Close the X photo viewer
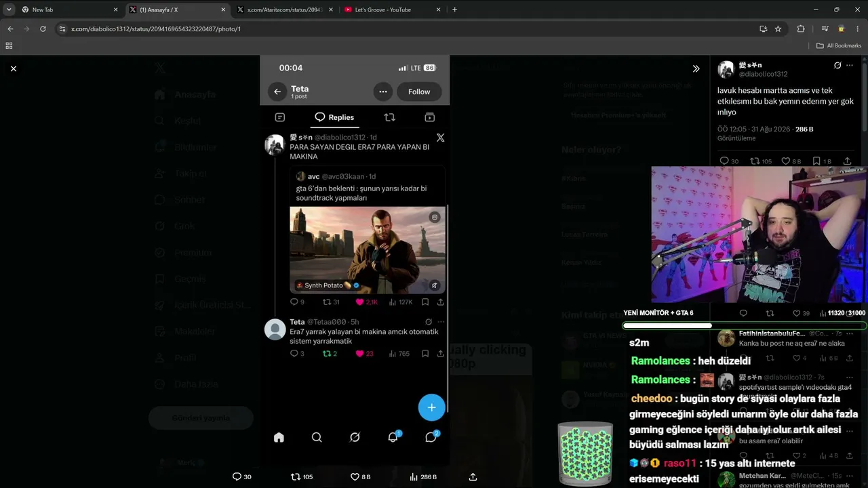 coord(14,68)
